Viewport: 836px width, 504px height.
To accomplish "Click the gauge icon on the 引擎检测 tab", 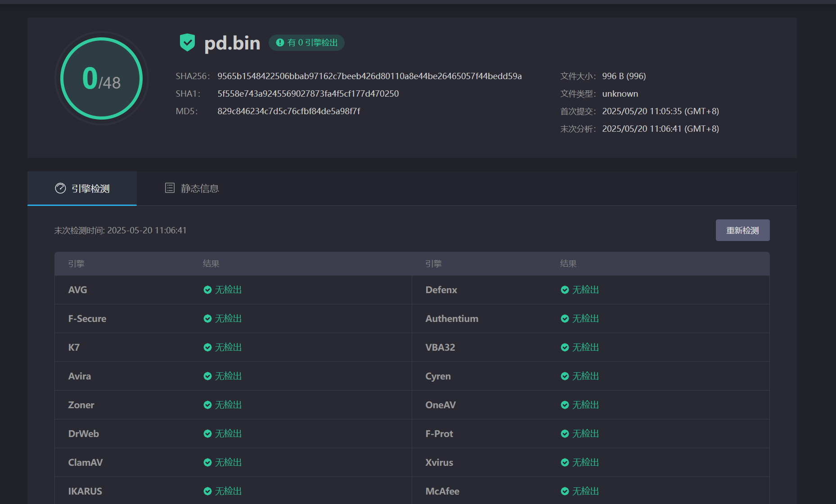I will 60,188.
